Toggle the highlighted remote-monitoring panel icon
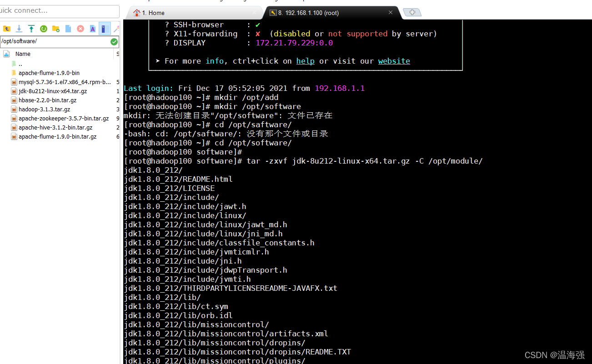The height and width of the screenshot is (364, 592). (104, 28)
